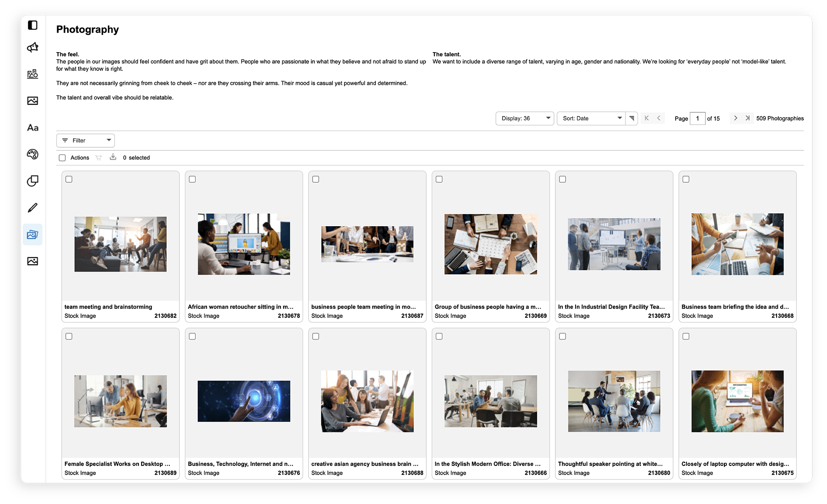
Task: Open the shapes and logo section icon
Action: (x=33, y=74)
